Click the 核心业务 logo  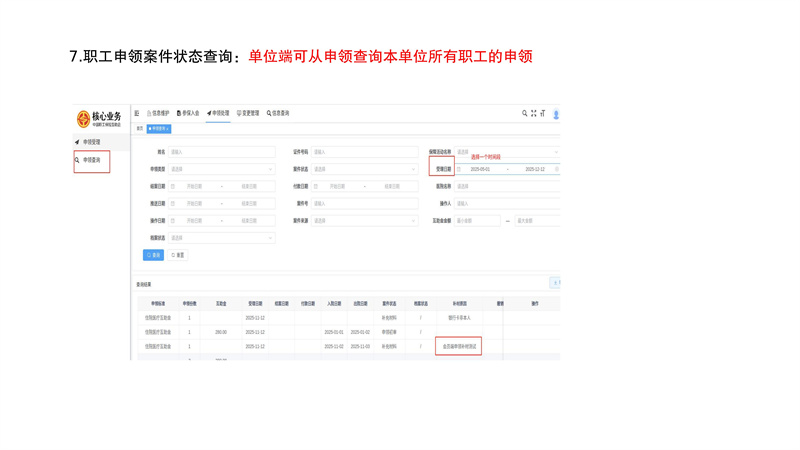point(98,119)
